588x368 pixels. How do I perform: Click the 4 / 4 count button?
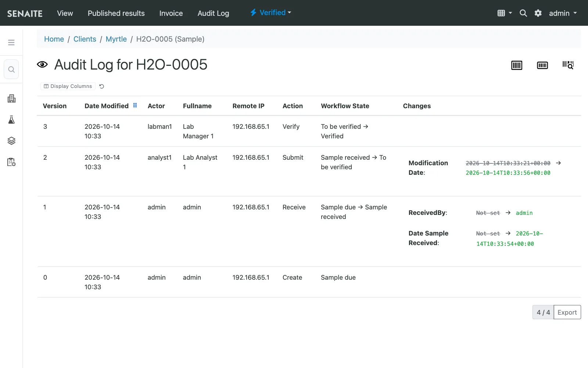pos(543,312)
